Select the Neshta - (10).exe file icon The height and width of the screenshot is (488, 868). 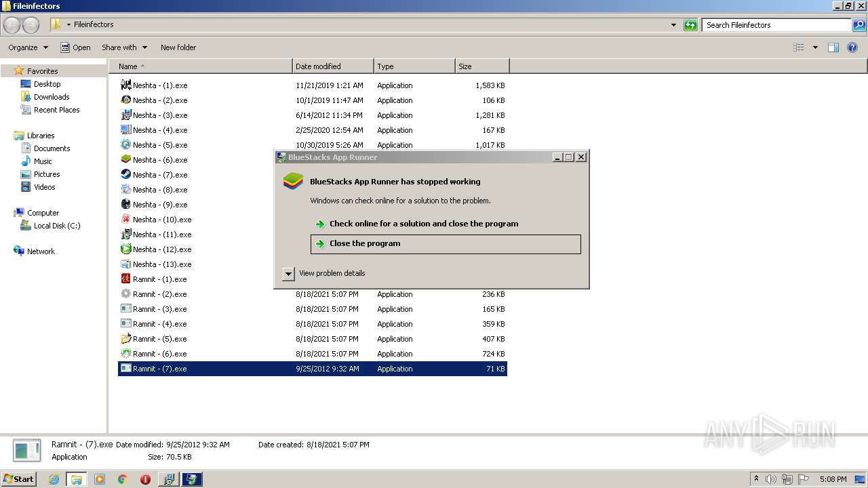click(125, 219)
